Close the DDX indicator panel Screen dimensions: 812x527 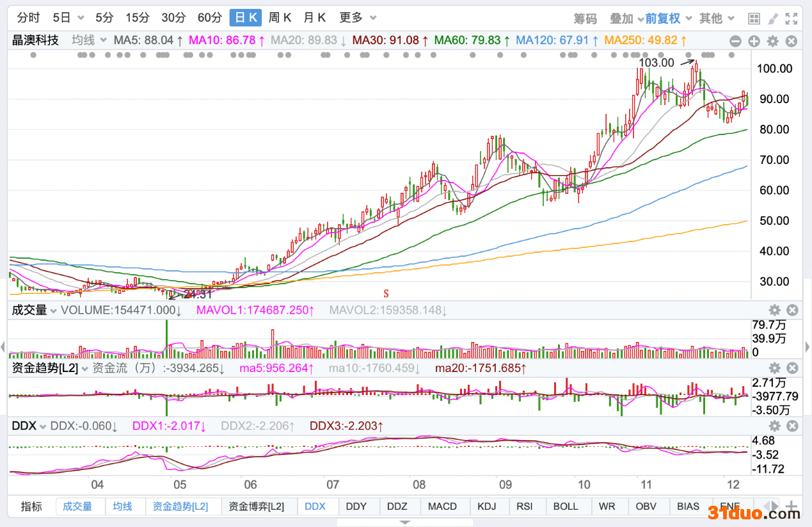coord(792,426)
